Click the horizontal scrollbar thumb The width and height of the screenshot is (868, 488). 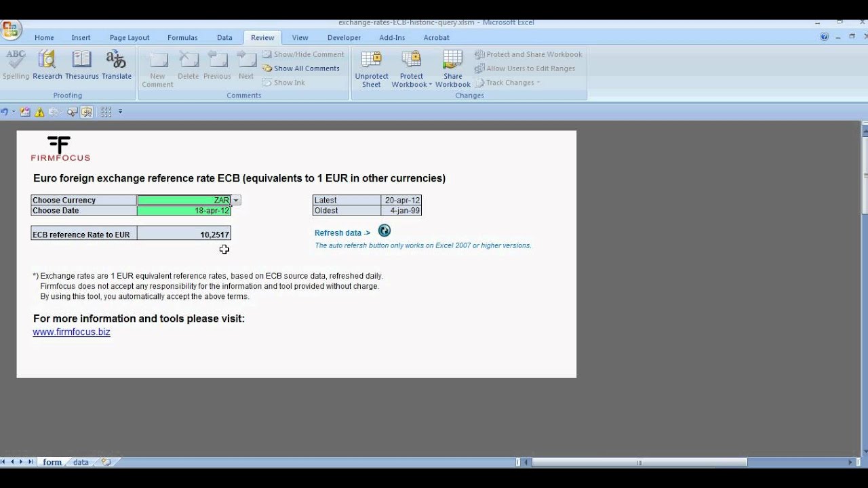pyautogui.click(x=639, y=462)
